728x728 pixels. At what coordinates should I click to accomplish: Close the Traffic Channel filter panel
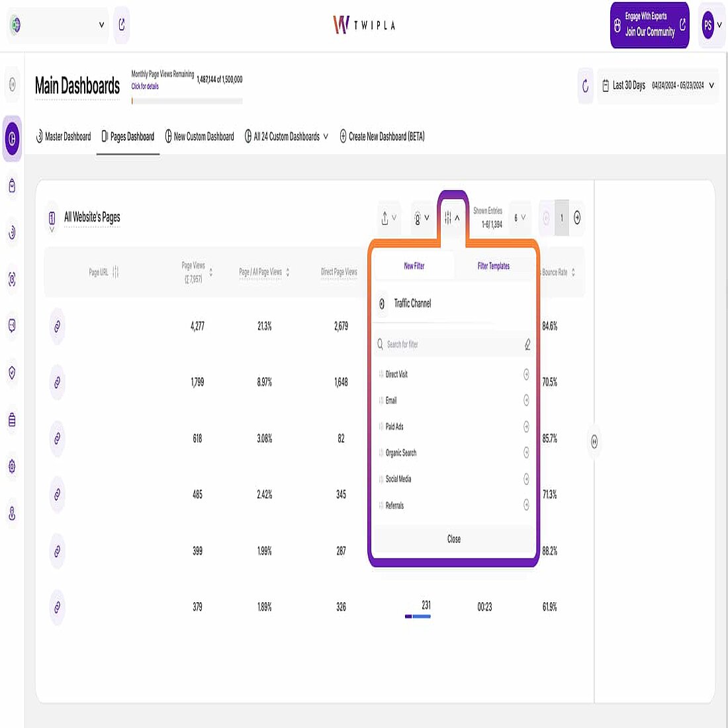pyautogui.click(x=453, y=539)
